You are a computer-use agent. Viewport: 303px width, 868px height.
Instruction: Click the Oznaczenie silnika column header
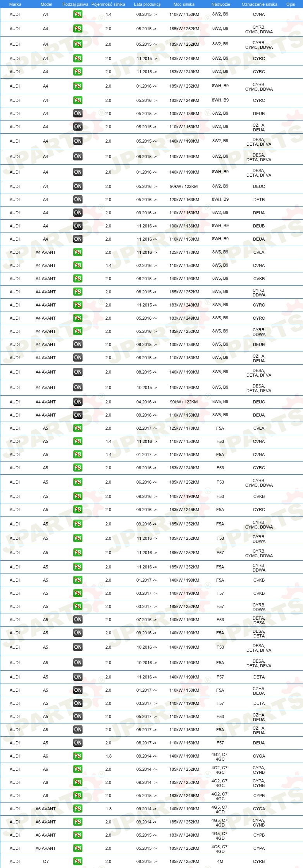click(x=260, y=4)
